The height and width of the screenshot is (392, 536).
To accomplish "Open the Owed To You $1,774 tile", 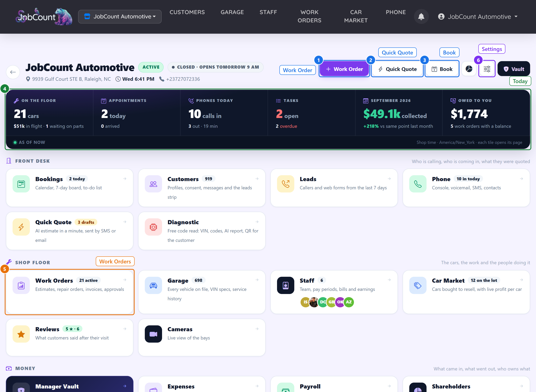I will [486, 113].
